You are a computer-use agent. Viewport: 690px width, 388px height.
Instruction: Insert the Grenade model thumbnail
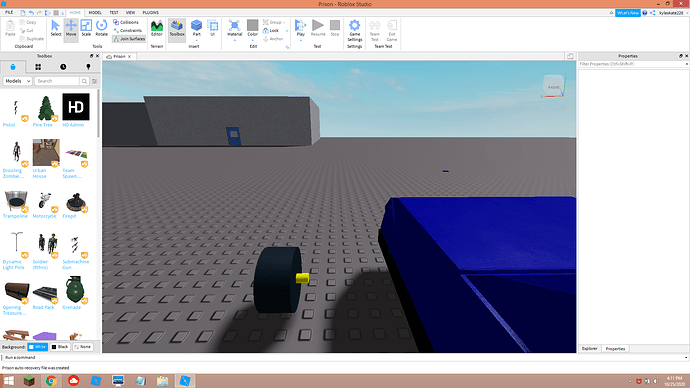[75, 289]
